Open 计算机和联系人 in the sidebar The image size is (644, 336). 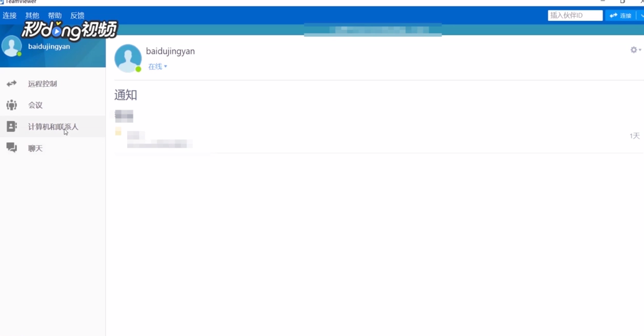tap(53, 126)
